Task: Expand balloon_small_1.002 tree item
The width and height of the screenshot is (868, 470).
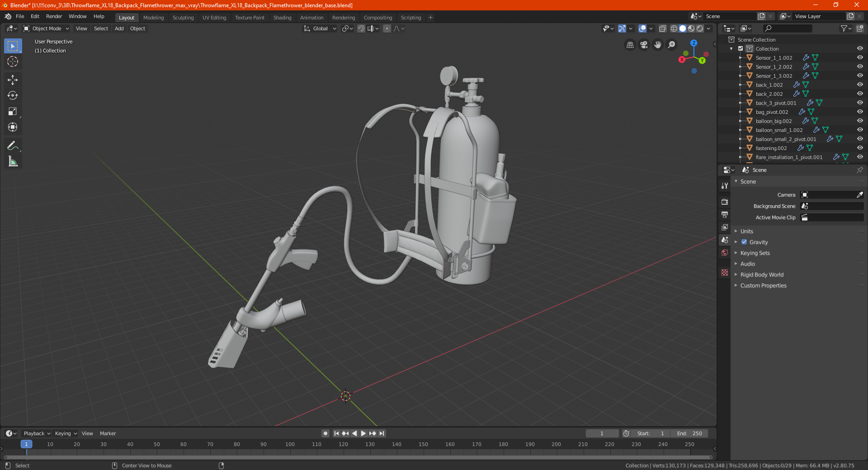Action: (x=740, y=130)
